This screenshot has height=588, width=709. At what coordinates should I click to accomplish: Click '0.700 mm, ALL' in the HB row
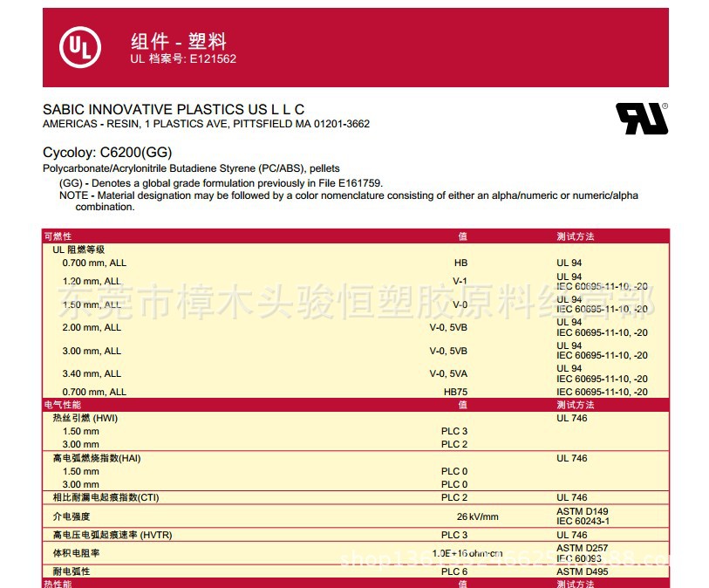point(94,263)
